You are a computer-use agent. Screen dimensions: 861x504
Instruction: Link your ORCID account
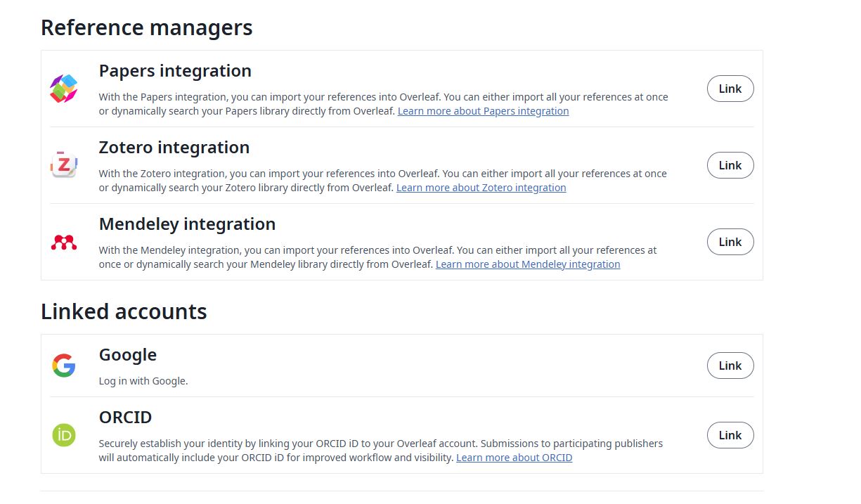(x=730, y=435)
